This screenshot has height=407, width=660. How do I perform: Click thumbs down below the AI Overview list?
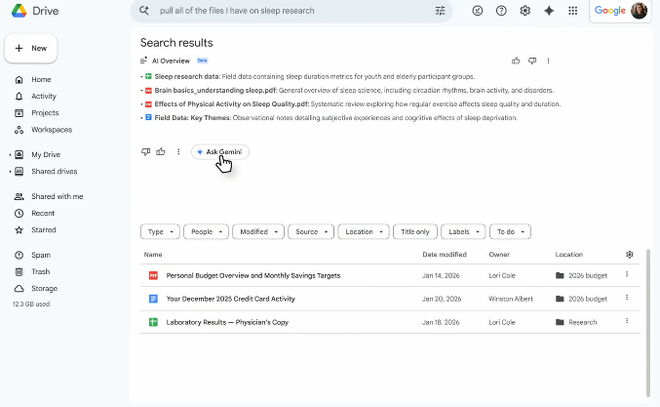[146, 152]
